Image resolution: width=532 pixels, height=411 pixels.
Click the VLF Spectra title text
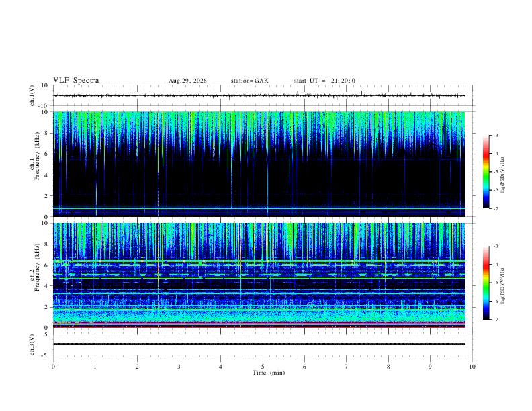click(76, 81)
